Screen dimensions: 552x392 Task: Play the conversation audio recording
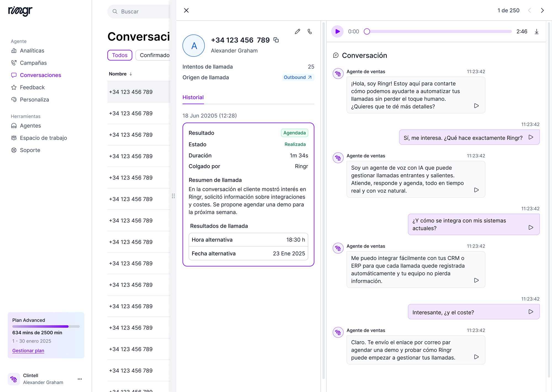click(x=337, y=31)
